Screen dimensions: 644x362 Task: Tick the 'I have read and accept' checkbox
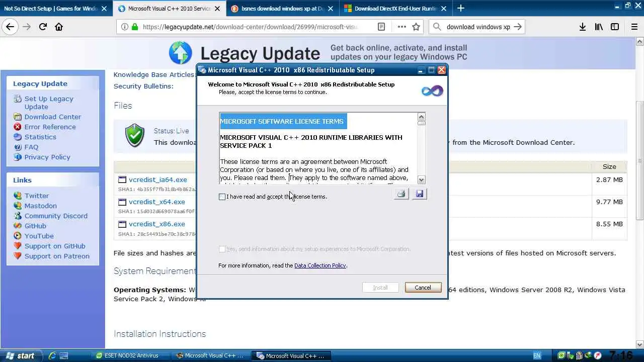pyautogui.click(x=222, y=197)
